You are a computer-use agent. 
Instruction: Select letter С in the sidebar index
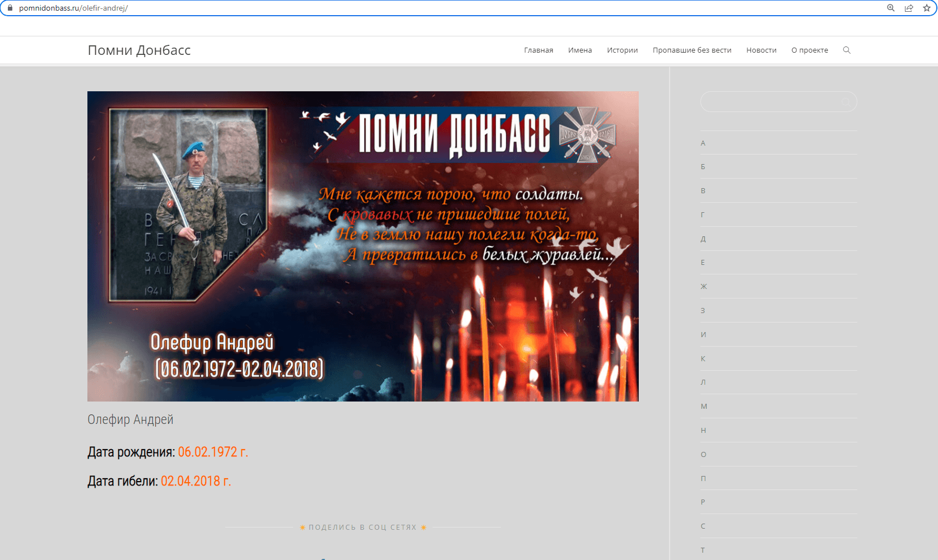point(703,526)
